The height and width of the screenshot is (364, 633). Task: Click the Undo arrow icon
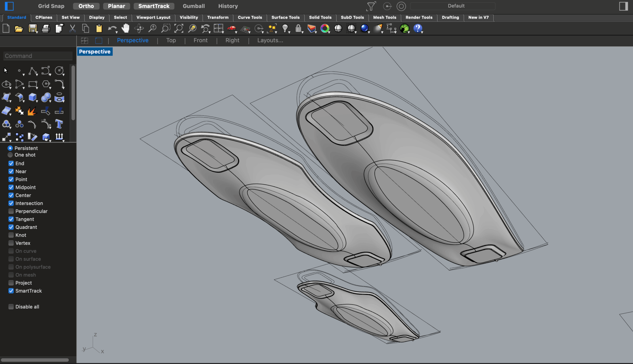[112, 29]
